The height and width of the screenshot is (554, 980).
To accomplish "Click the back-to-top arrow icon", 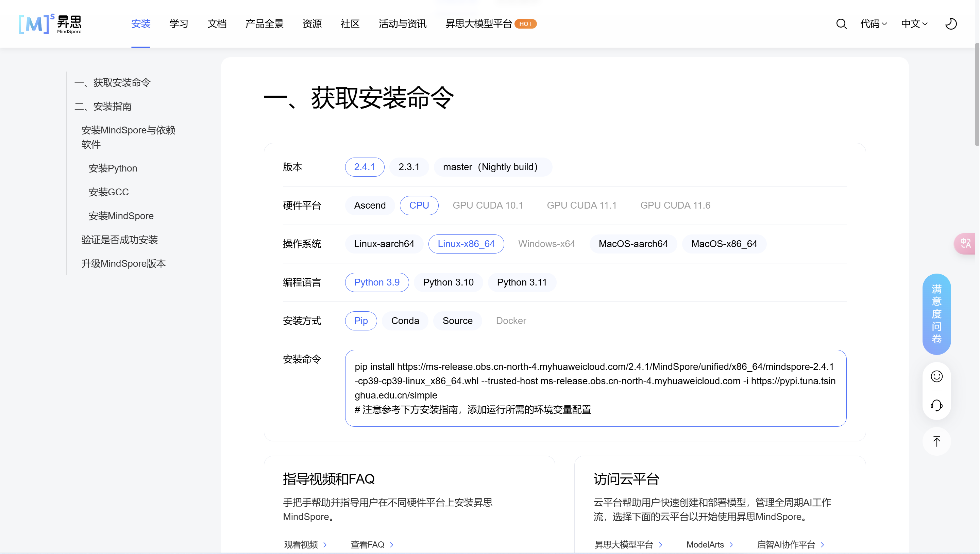I will (x=936, y=441).
